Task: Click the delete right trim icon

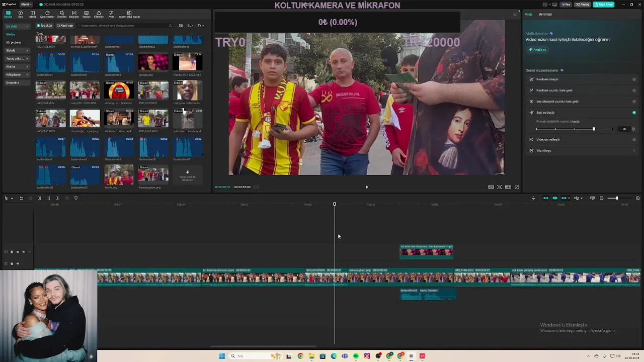Action: coord(57,198)
